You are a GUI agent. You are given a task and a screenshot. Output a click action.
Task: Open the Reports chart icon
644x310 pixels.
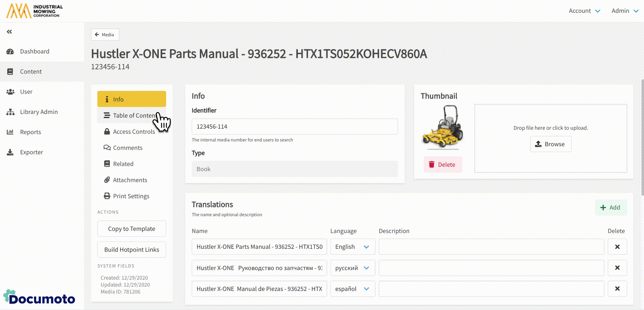[x=10, y=132]
